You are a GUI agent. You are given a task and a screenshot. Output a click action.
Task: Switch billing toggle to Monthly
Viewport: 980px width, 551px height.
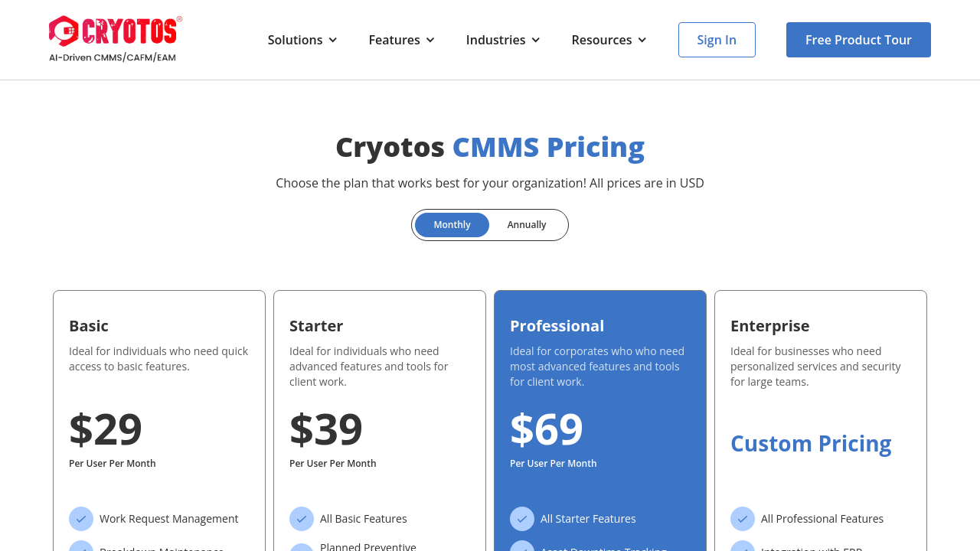452,225
